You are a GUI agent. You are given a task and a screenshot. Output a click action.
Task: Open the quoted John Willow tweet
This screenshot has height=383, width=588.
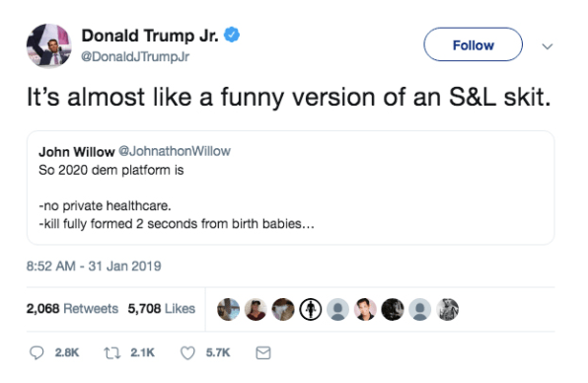click(291, 188)
